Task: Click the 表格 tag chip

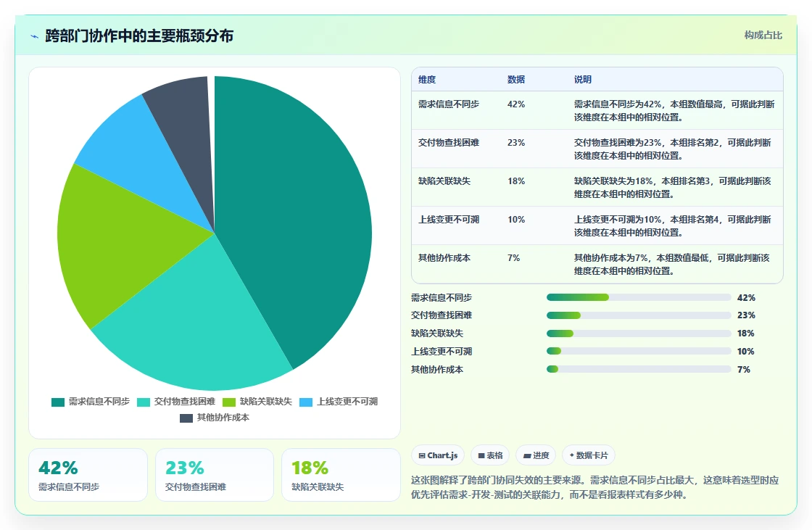Action: (490, 455)
